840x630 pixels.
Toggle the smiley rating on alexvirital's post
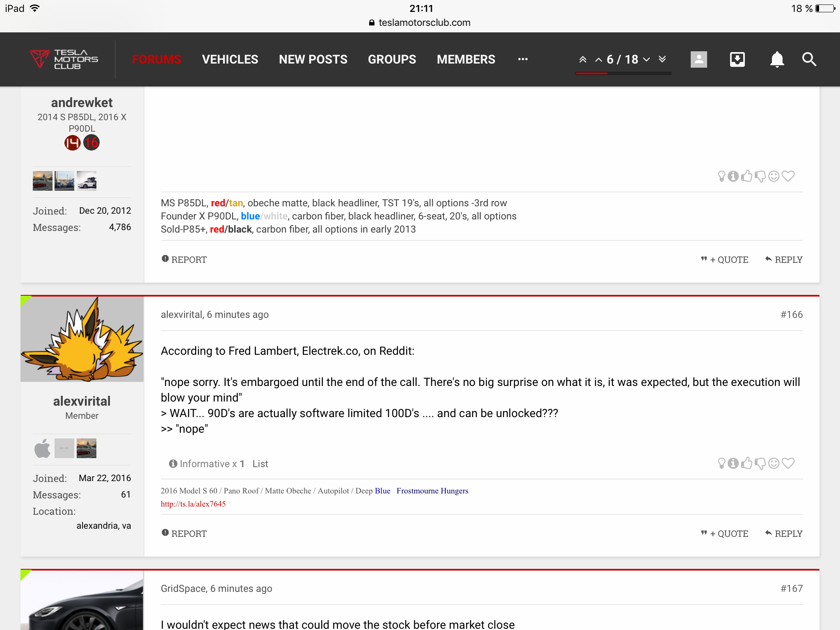click(774, 463)
